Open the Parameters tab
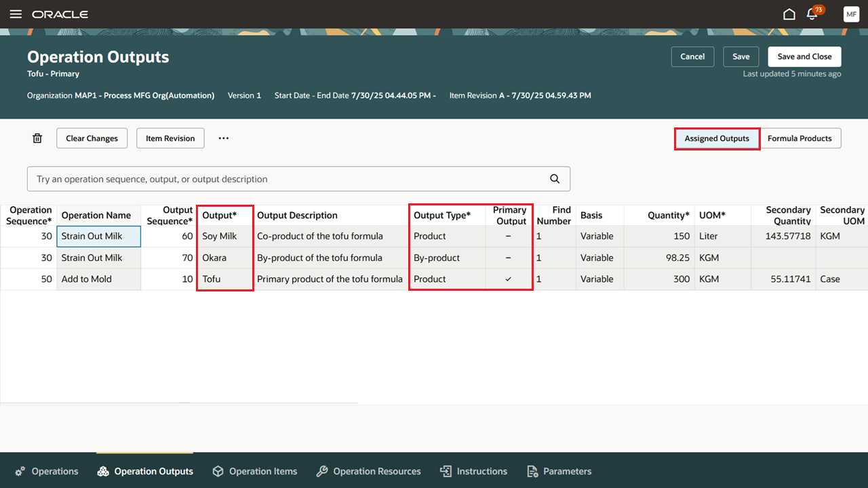The image size is (868, 488). pos(559,471)
